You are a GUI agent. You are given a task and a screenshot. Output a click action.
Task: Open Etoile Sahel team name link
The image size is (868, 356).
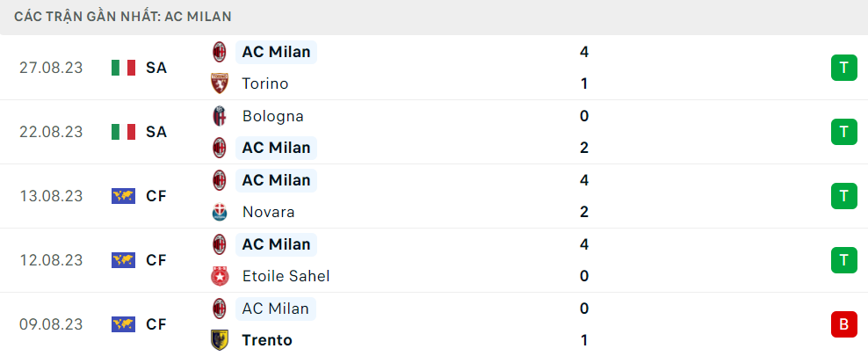286,276
